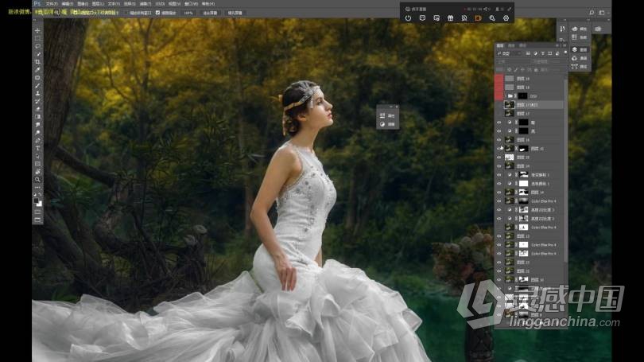
Task: Filter layers by type layer icon
Action: pyautogui.click(x=543, y=53)
